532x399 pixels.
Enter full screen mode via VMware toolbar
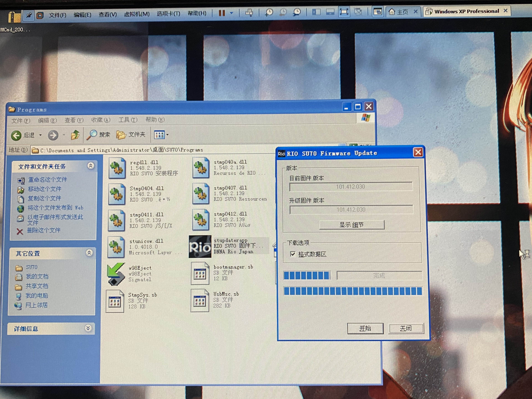tap(344, 12)
